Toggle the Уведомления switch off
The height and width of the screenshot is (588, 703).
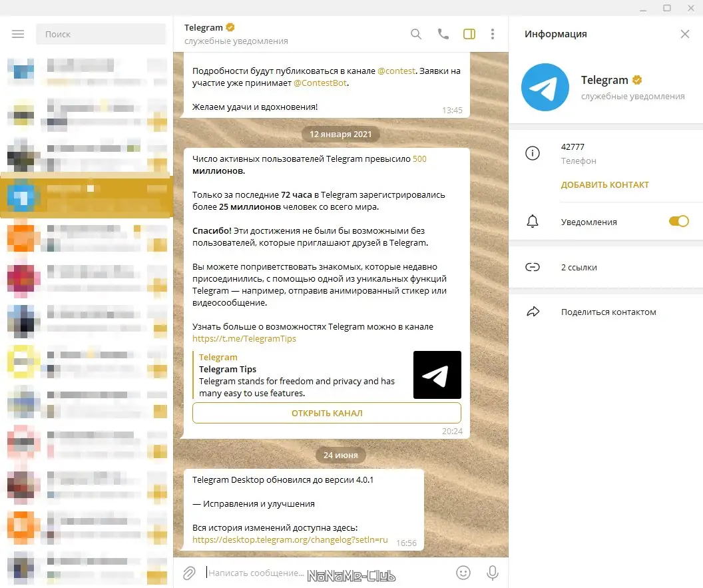click(679, 221)
